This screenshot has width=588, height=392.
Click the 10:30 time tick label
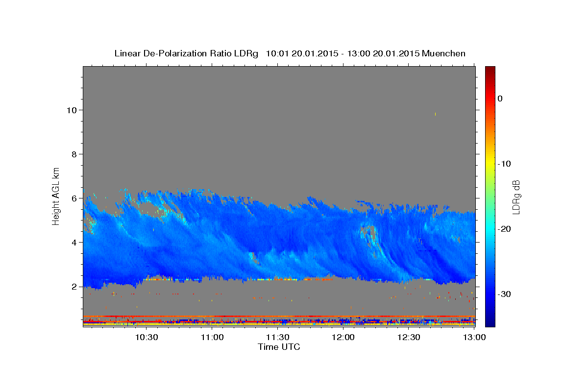[146, 338]
